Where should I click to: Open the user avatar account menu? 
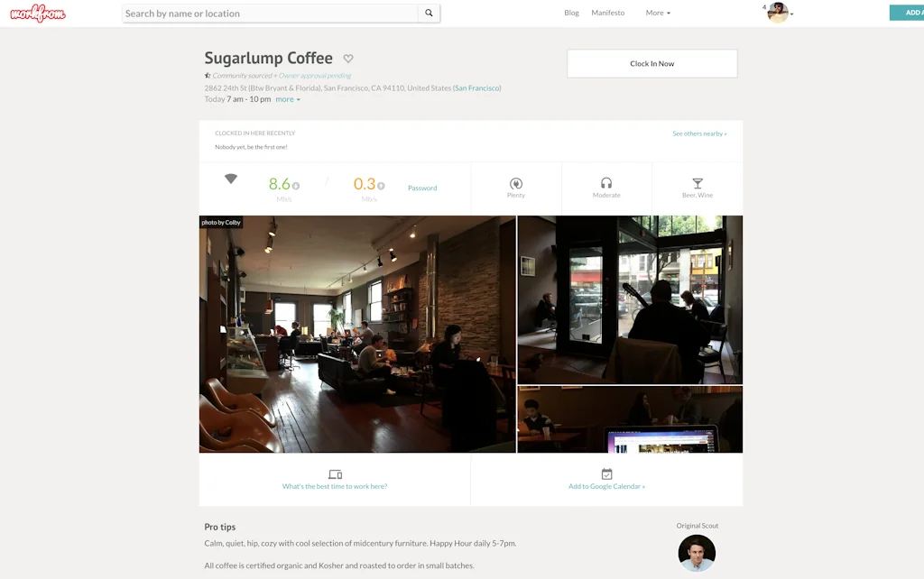click(779, 13)
